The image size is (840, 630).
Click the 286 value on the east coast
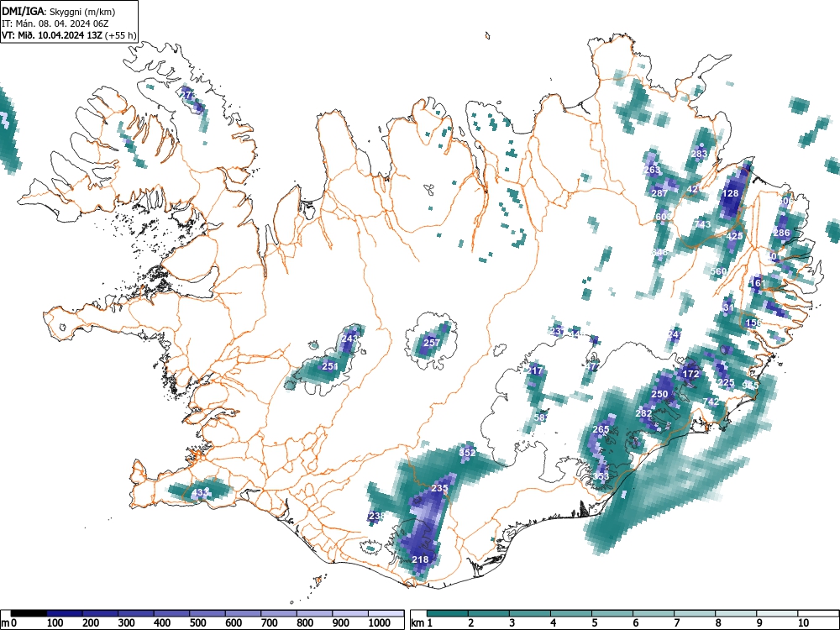pos(781,233)
